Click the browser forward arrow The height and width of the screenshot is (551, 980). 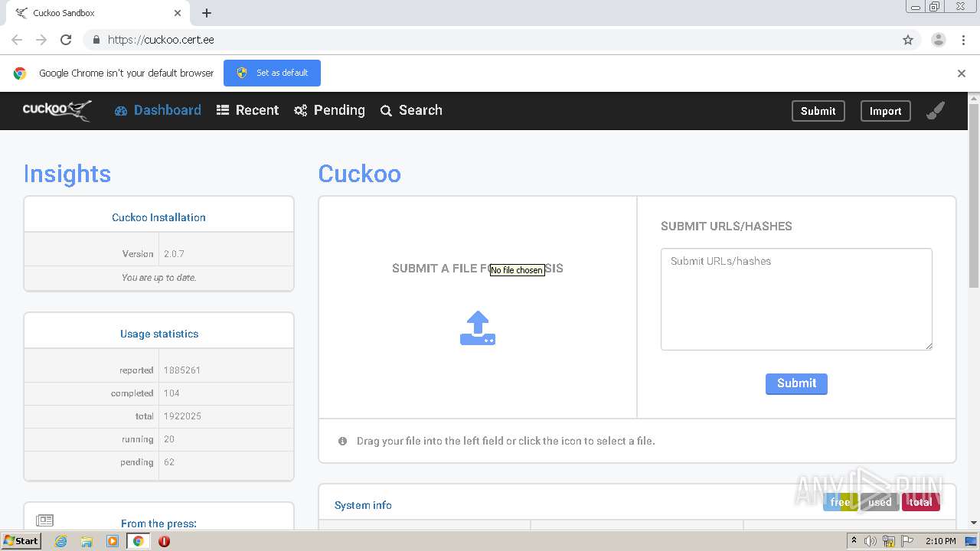point(41,40)
